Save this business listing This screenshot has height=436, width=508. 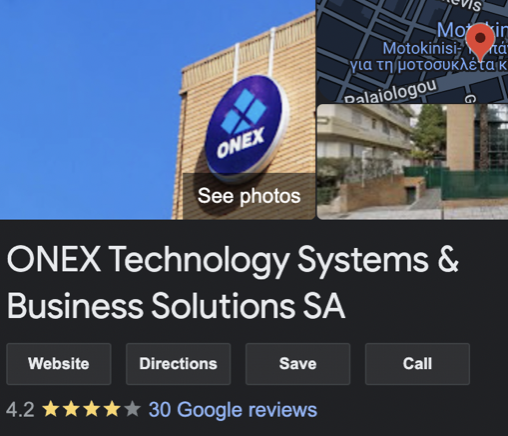click(298, 364)
